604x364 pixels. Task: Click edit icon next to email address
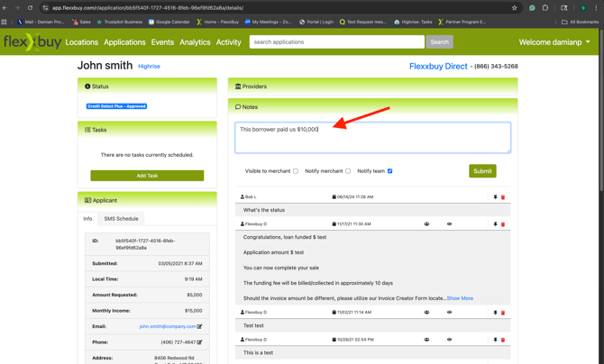[200, 326]
